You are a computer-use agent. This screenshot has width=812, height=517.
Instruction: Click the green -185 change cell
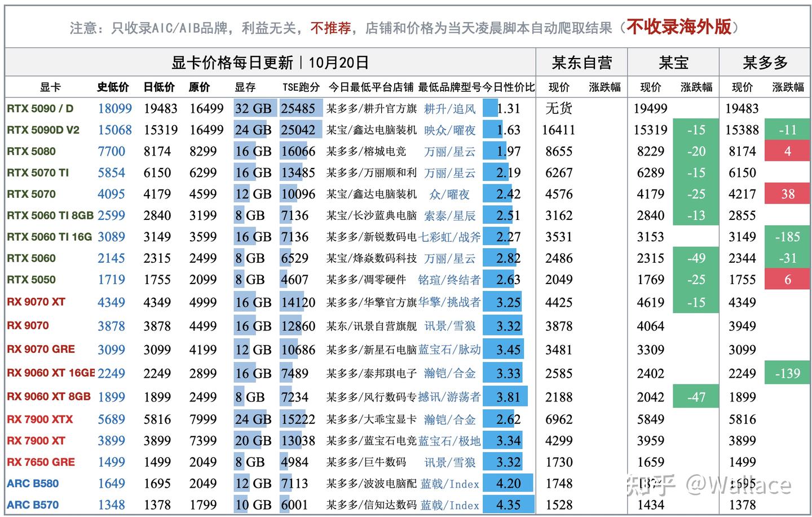(788, 237)
